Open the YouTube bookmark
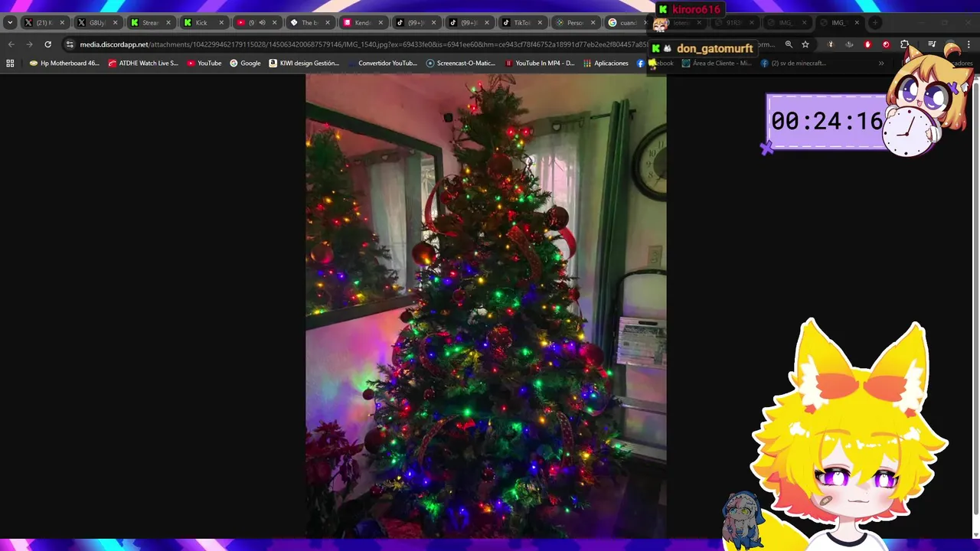The width and height of the screenshot is (980, 551). click(204, 64)
